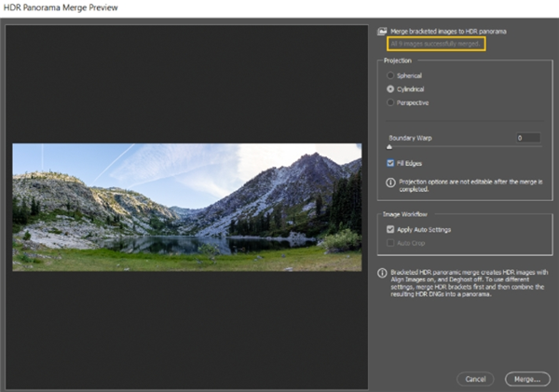
Task: Toggle the Fill Edges checkbox
Action: point(390,163)
